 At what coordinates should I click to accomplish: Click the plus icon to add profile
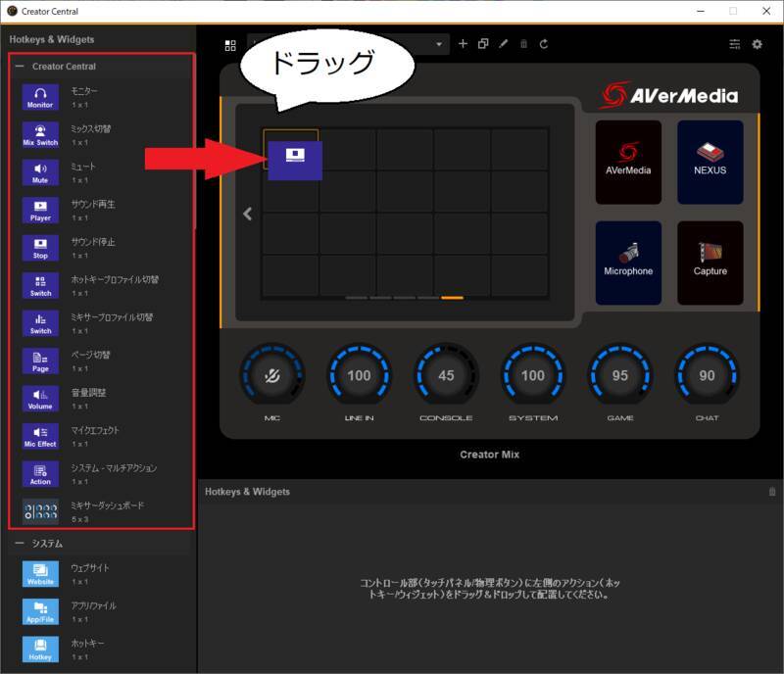coord(464,44)
